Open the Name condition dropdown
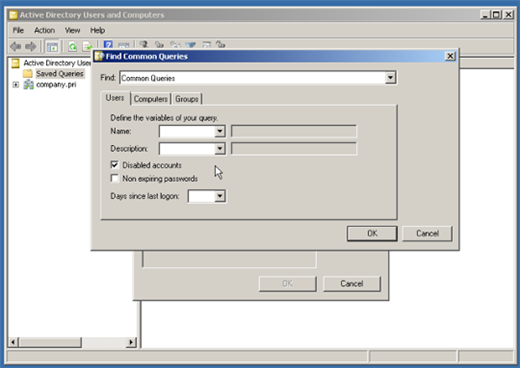The image size is (520, 368). pyautogui.click(x=219, y=131)
